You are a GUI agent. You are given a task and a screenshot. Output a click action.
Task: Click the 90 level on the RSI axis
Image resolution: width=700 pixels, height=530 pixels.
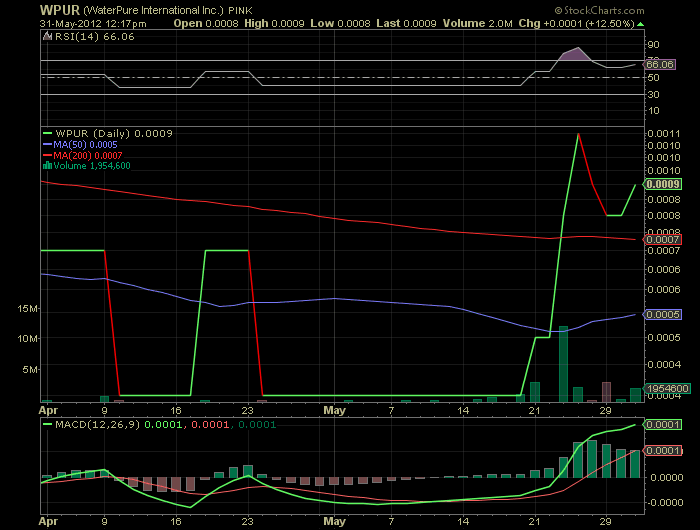(653, 45)
